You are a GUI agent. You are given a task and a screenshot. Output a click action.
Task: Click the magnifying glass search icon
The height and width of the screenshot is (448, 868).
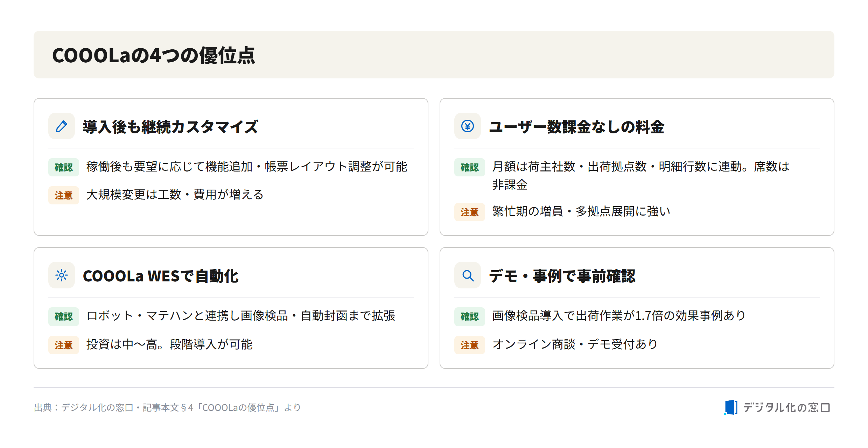click(x=468, y=275)
